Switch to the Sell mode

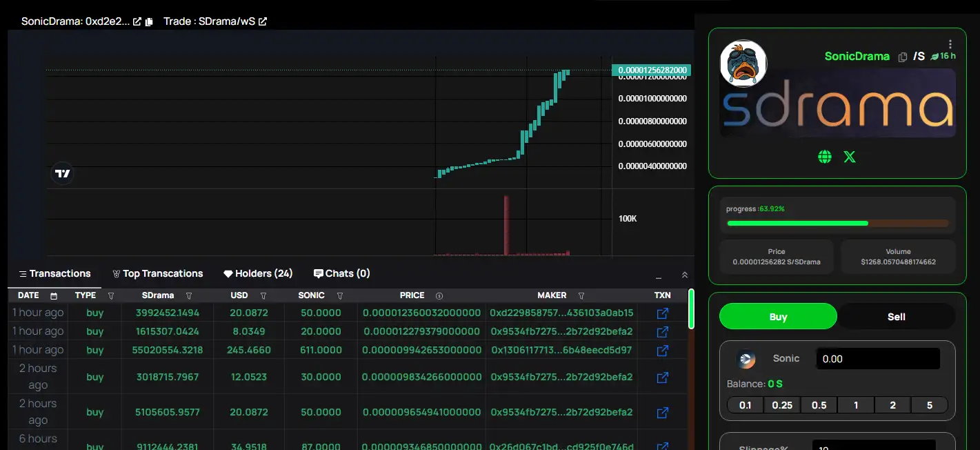896,317
